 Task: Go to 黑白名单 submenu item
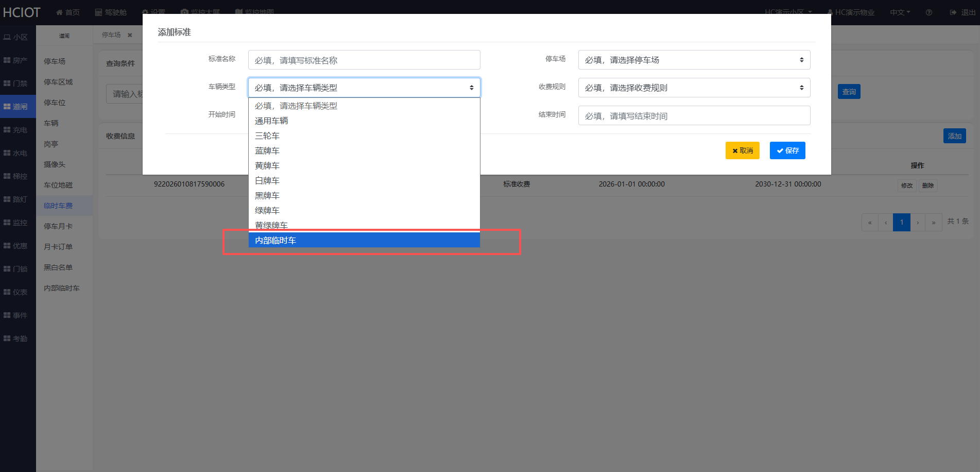point(58,267)
